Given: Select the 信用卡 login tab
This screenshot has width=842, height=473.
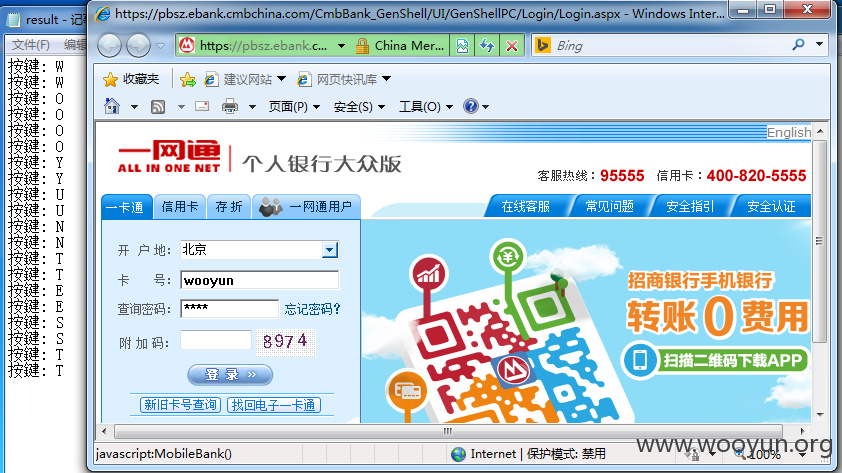Looking at the screenshot, I should coord(180,207).
